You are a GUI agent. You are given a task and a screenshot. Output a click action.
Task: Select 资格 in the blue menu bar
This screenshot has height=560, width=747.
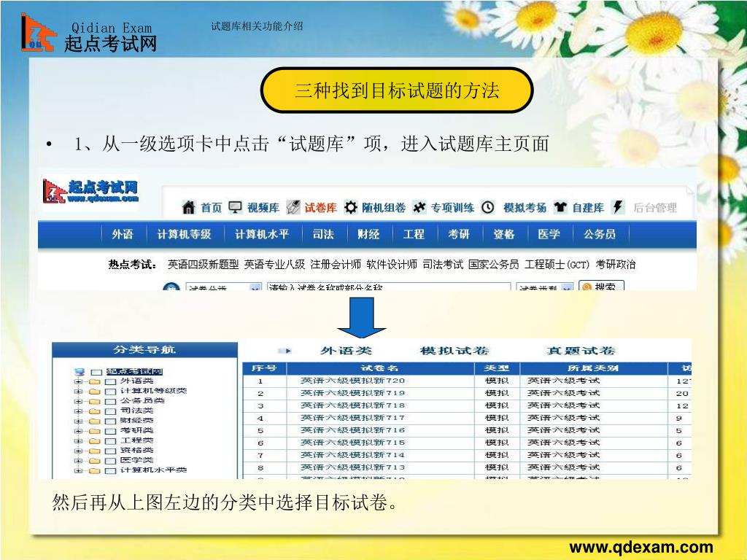click(503, 234)
